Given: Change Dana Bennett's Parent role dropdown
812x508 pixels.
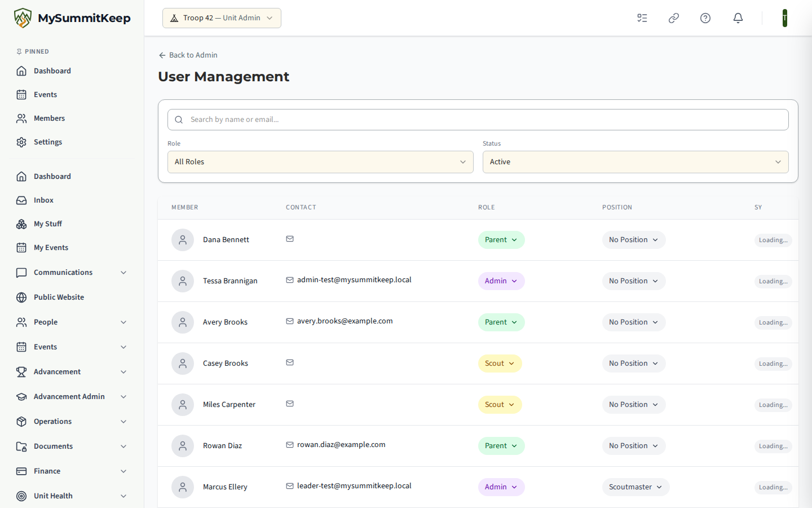Looking at the screenshot, I should point(501,240).
